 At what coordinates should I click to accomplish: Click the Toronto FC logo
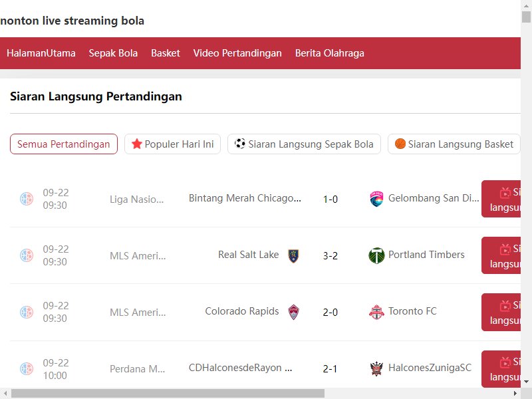pyautogui.click(x=376, y=312)
